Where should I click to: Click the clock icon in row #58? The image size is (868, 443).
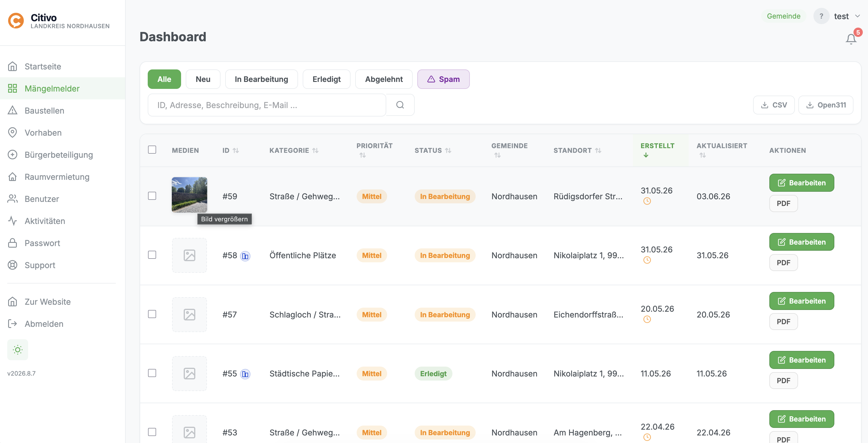(647, 260)
